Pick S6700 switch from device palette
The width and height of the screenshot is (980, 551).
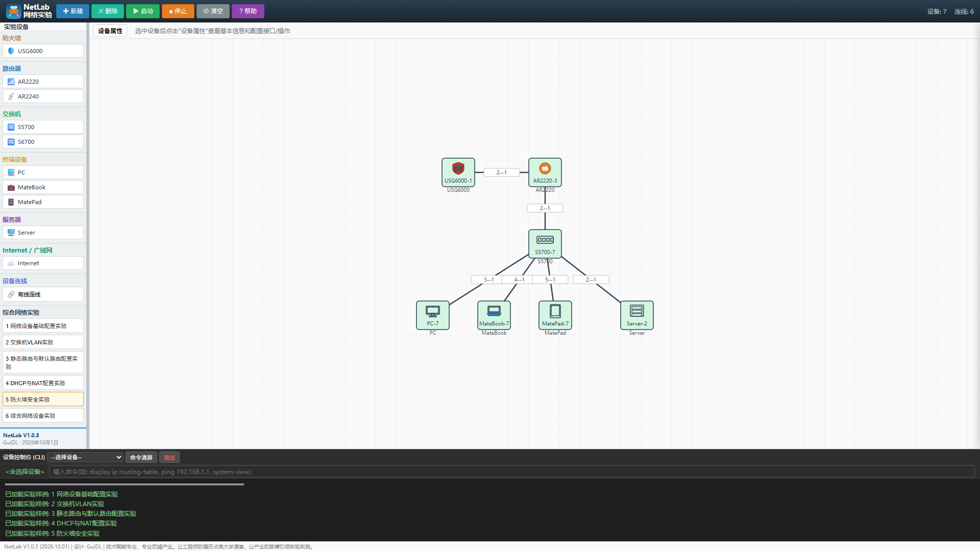coord(43,142)
